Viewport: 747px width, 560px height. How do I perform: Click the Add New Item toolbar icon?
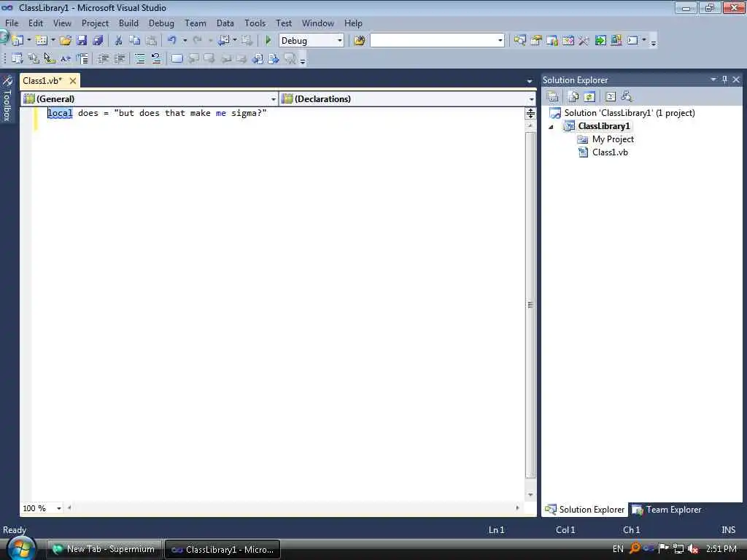[42, 41]
